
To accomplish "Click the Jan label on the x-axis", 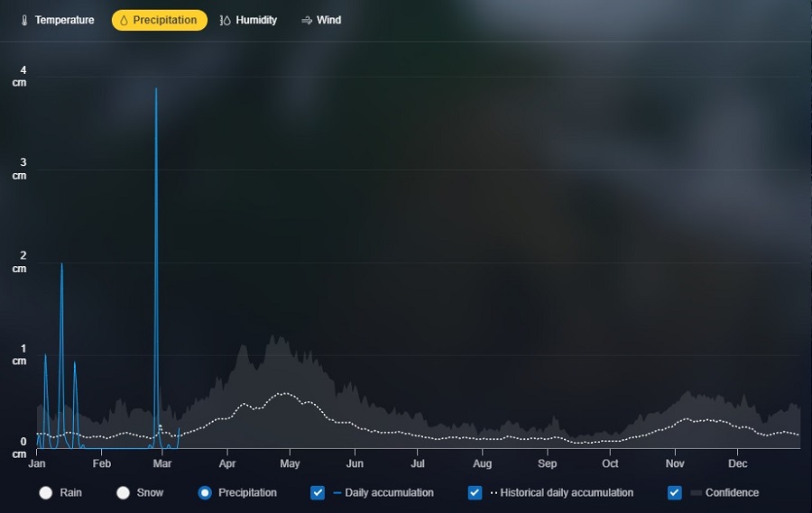I will pyautogui.click(x=37, y=464).
